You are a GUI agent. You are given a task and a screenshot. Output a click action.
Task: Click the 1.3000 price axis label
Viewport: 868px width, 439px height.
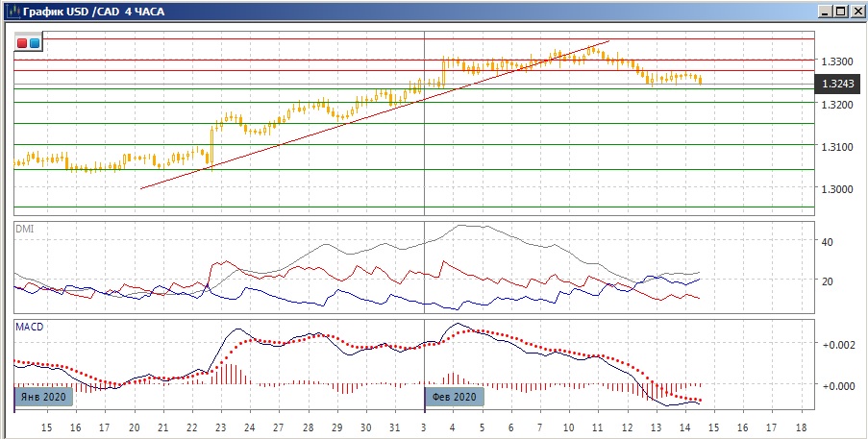coord(838,188)
